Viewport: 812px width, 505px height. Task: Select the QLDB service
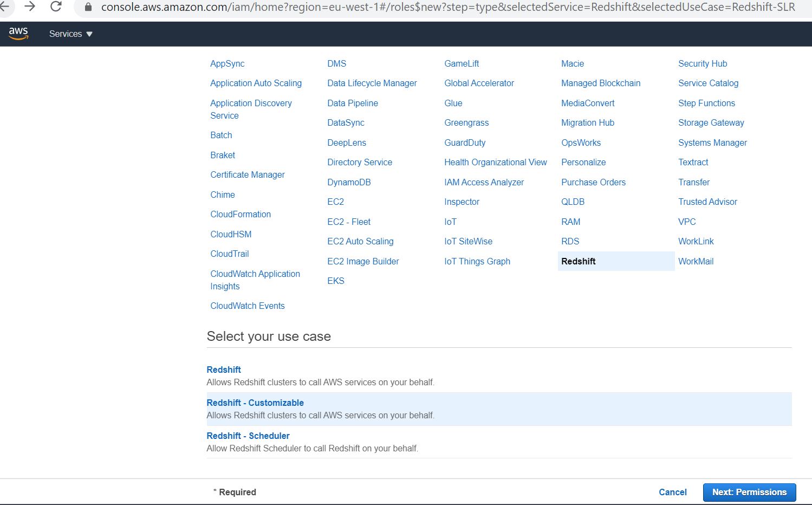(x=573, y=202)
